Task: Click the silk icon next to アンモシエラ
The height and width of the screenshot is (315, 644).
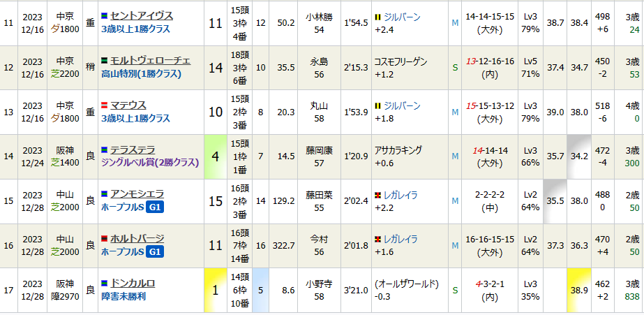Action: click(105, 194)
